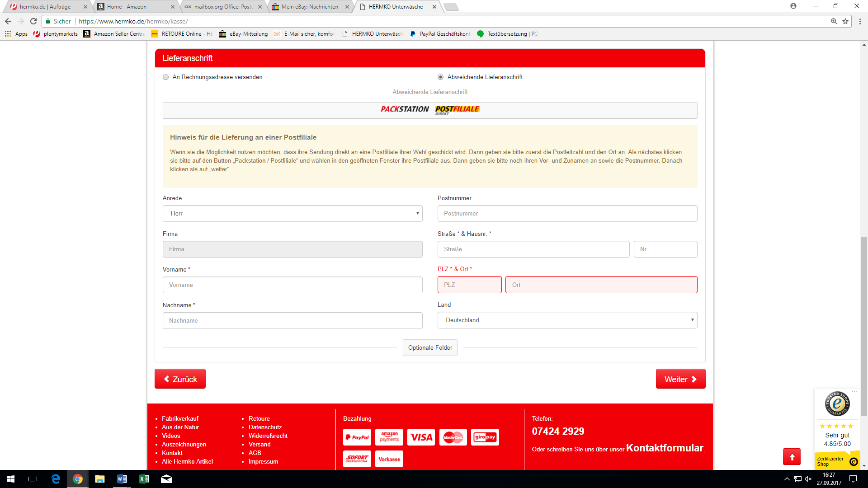Click the Amazon Payments icon
The width and height of the screenshot is (868, 488).
tap(389, 437)
